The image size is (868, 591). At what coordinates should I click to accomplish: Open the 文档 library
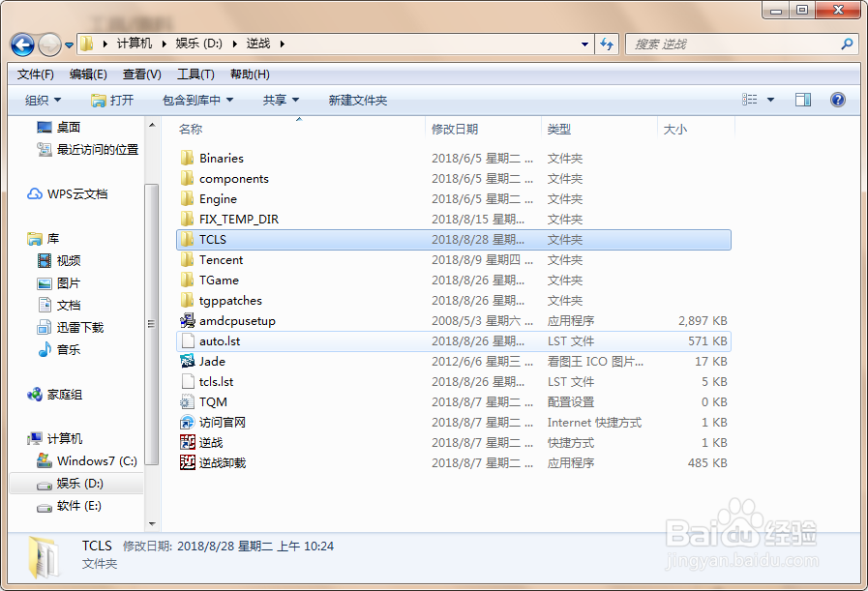click(69, 306)
